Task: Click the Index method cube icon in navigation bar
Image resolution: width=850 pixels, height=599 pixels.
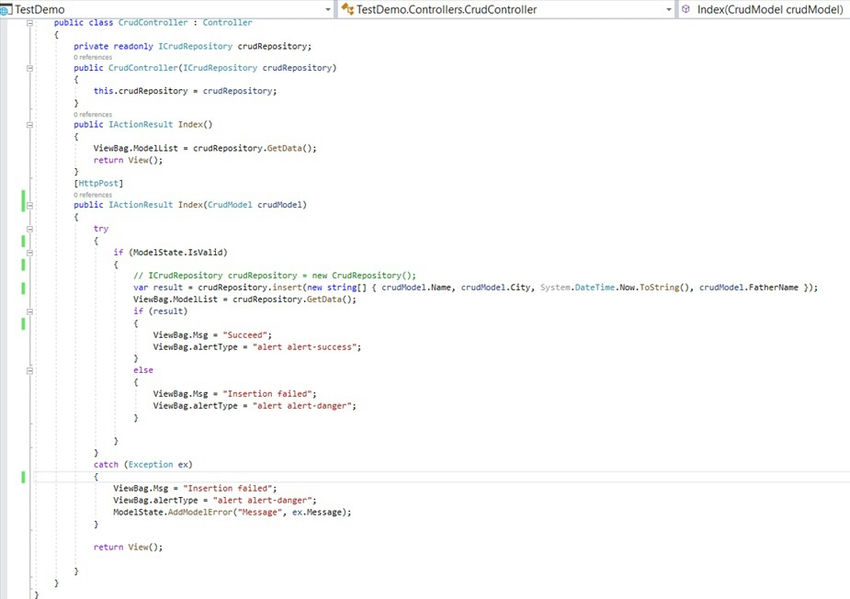Action: [x=686, y=9]
